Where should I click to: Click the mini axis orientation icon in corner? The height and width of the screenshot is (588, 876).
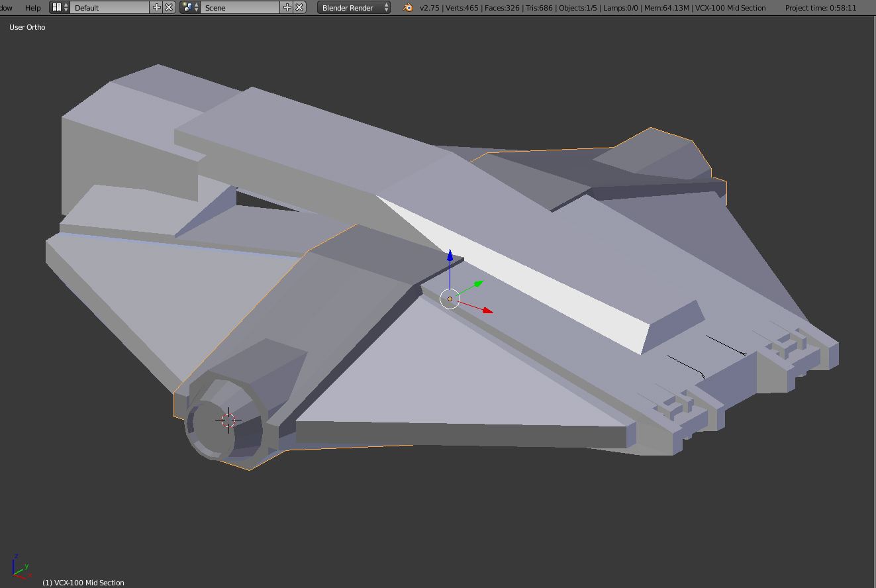coord(21,566)
